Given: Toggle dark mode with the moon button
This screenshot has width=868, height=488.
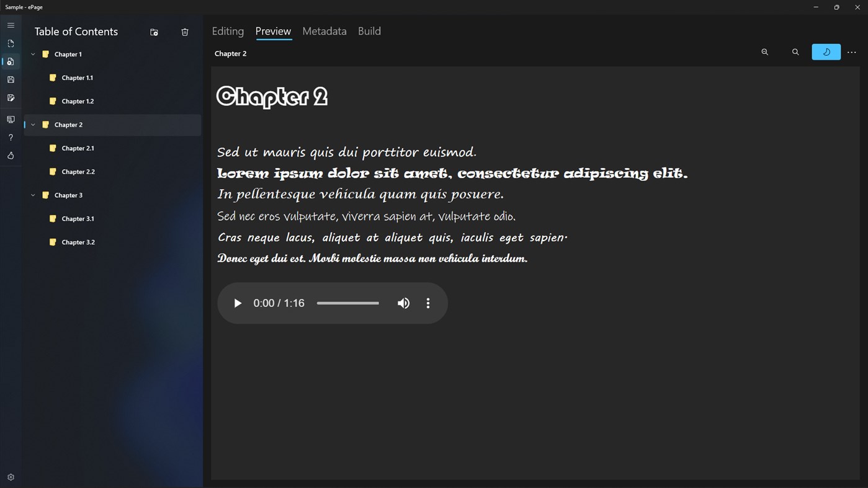Looking at the screenshot, I should coord(826,52).
